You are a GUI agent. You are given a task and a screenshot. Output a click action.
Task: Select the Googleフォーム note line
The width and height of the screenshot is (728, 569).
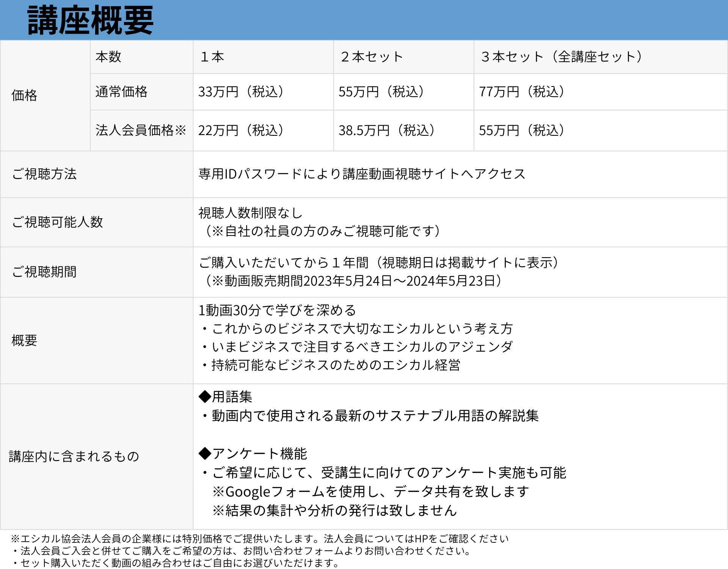point(370,492)
